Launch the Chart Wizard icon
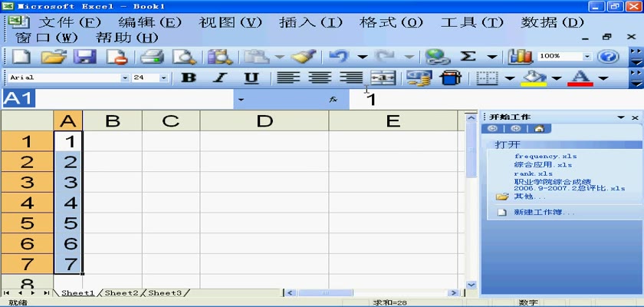Screen dimensions: 644x307 [x=521, y=57]
